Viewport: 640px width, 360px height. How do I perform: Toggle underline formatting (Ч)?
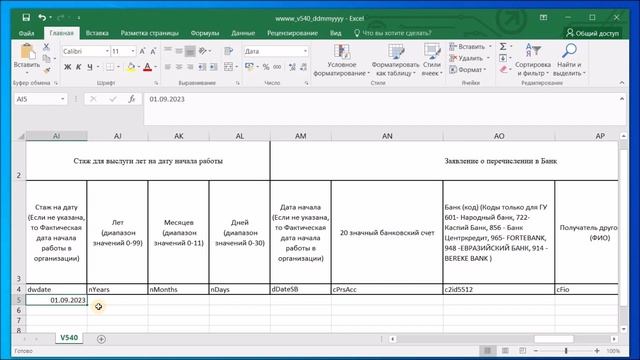tap(89, 67)
